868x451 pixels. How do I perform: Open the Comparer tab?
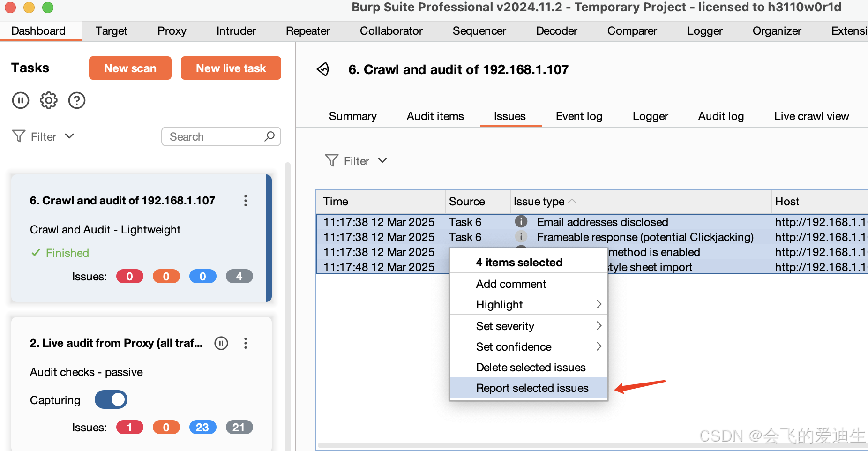tap(632, 31)
